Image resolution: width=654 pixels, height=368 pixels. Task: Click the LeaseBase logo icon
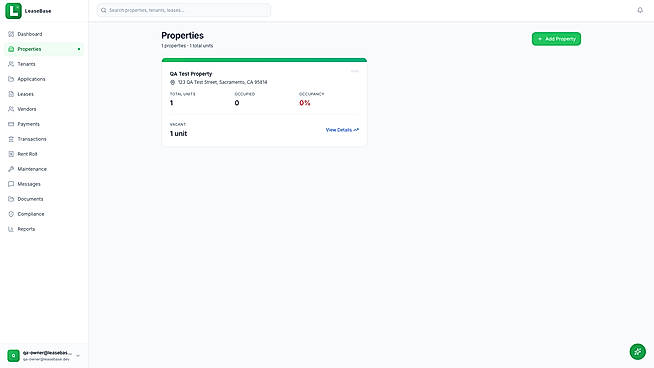(x=13, y=11)
